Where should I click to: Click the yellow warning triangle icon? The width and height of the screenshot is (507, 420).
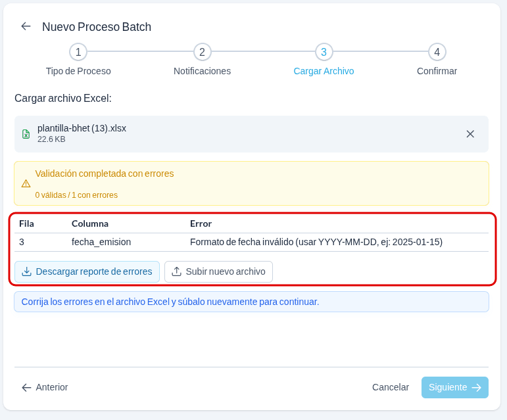[26, 183]
